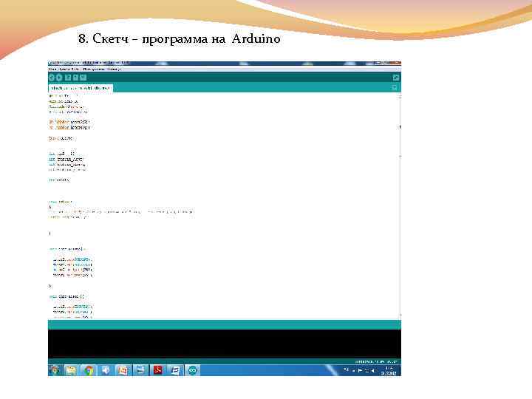Image resolution: width=532 pixels, height=399 pixels.
Task: Click the tray volume speaker icon
Action: 373,370
